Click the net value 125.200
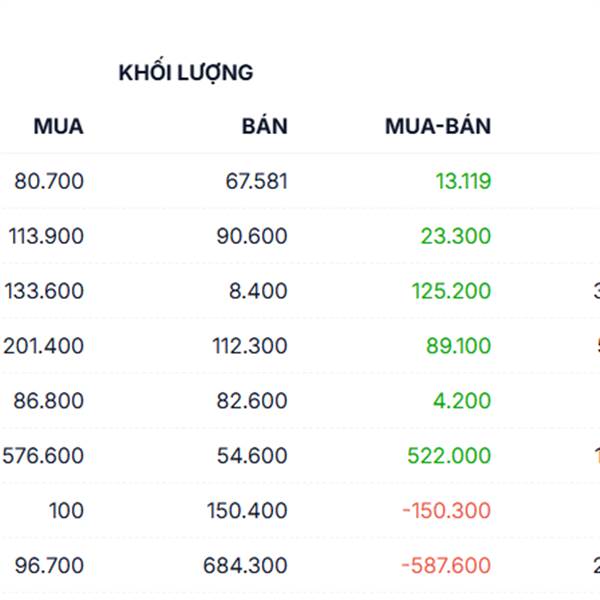Viewport: 600px width, 600px height. [452, 291]
